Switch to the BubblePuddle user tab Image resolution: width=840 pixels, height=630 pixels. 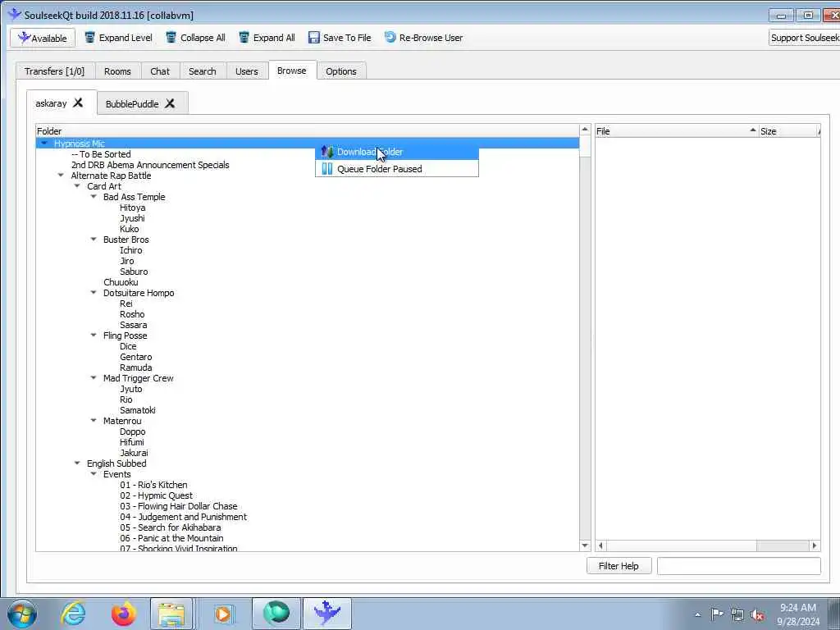pyautogui.click(x=132, y=104)
